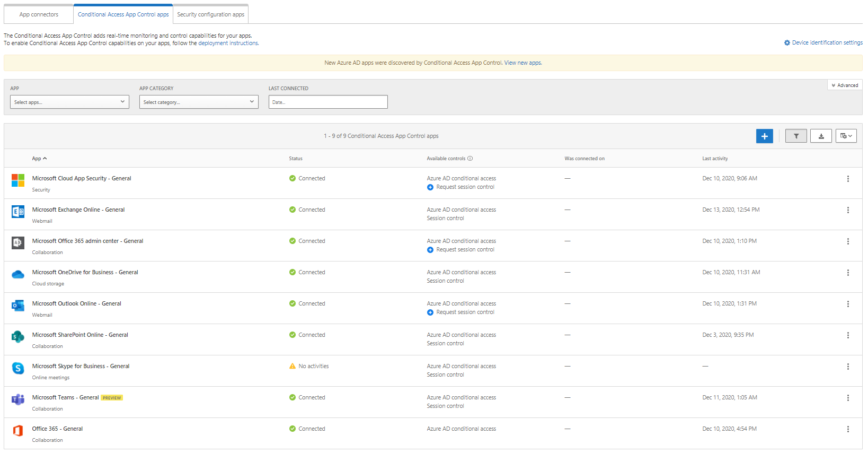Click the Outlook Online app icon
Screen dimensions: 868x453
(18, 306)
